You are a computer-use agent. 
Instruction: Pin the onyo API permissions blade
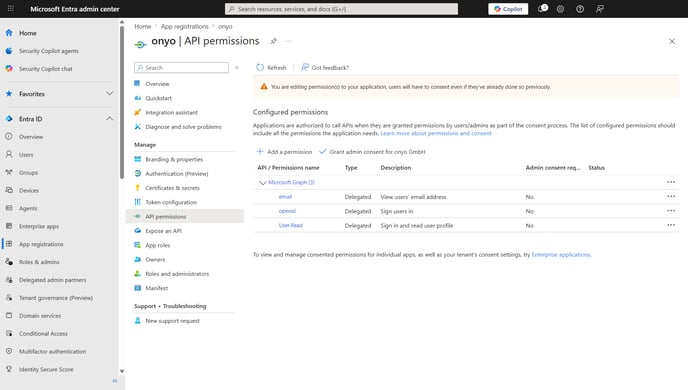273,41
